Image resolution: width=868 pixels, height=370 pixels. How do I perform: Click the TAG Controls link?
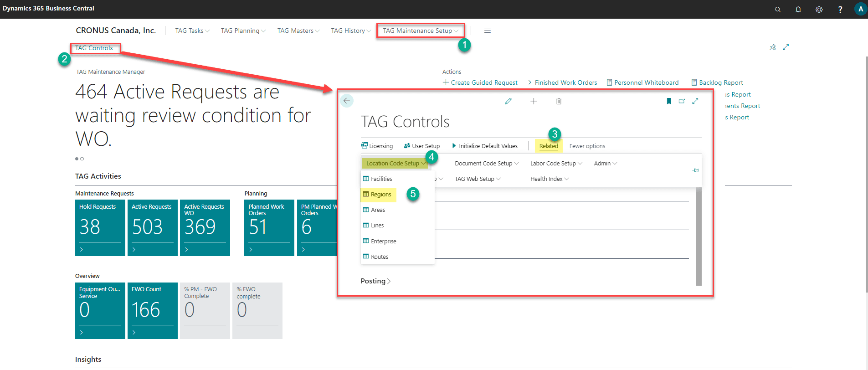click(94, 48)
